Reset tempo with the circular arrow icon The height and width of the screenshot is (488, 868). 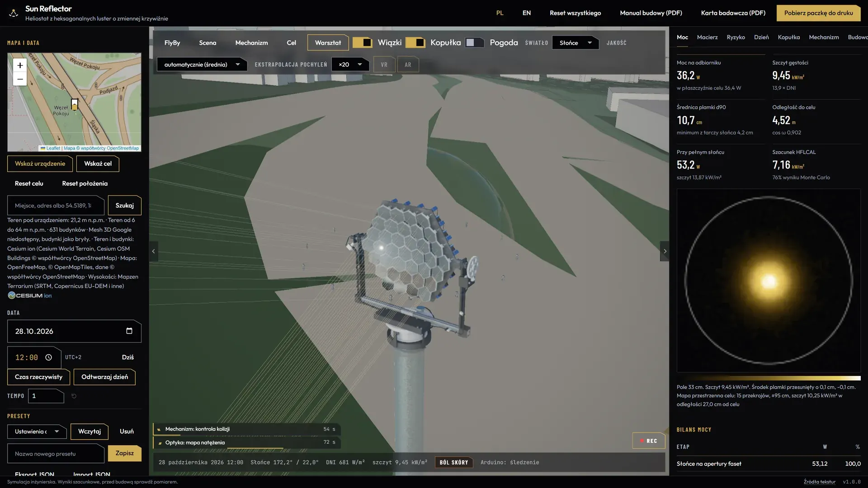(x=74, y=396)
